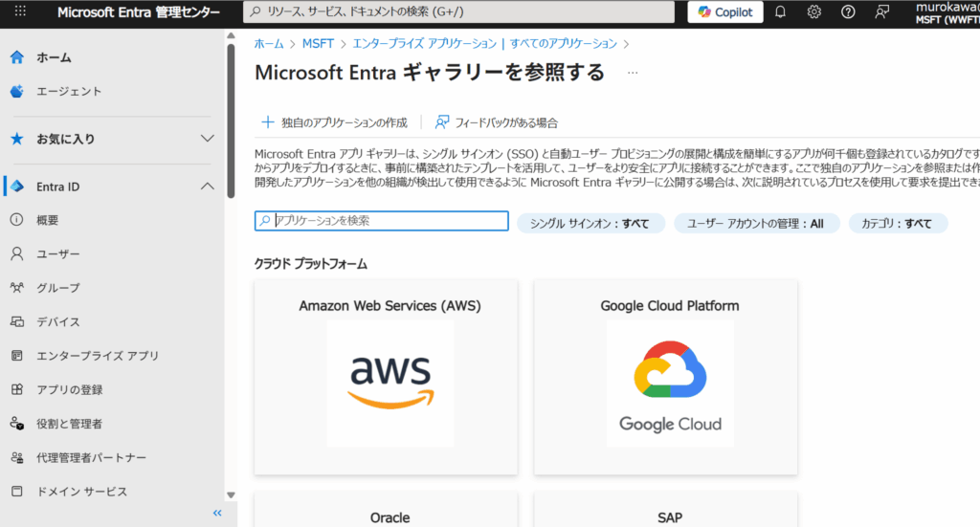Open the カテゴリ filter

coord(897,224)
